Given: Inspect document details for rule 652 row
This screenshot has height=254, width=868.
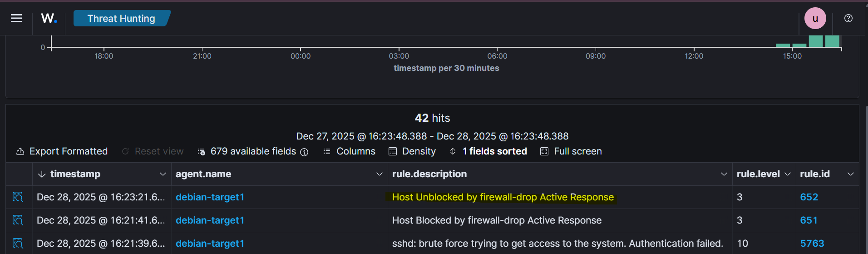Looking at the screenshot, I should pos(18,197).
